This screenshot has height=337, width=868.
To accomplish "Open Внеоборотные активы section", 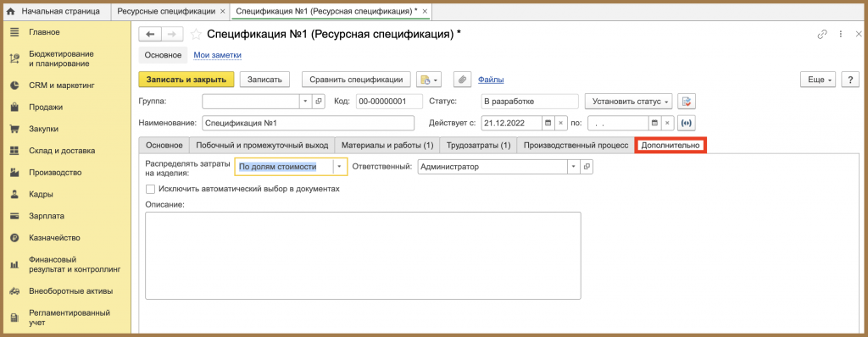I will [71, 291].
